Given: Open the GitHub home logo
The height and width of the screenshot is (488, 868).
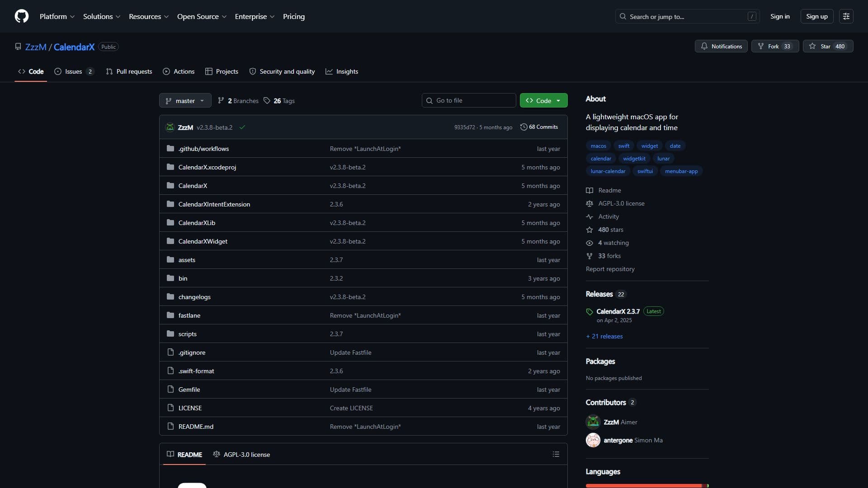Looking at the screenshot, I should [22, 16].
